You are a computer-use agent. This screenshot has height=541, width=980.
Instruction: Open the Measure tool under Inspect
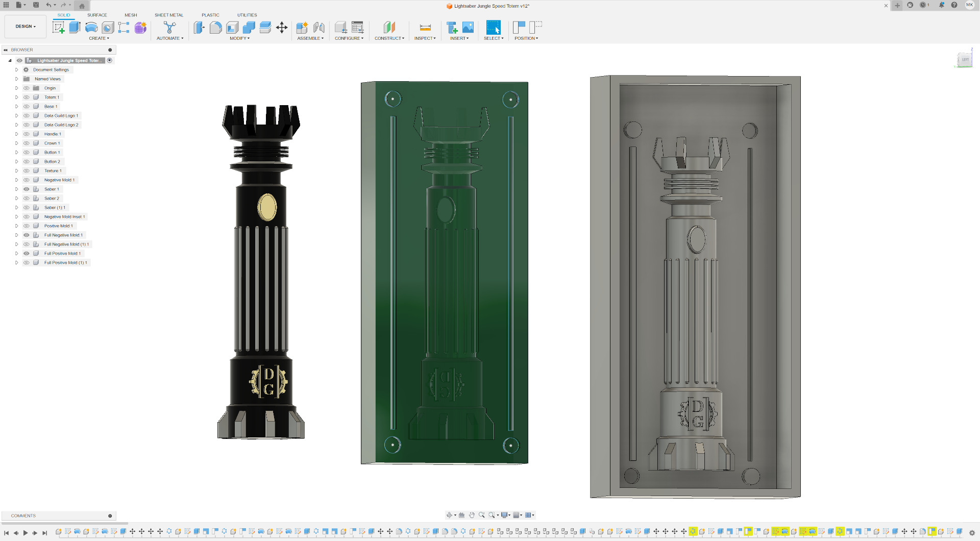pyautogui.click(x=425, y=28)
